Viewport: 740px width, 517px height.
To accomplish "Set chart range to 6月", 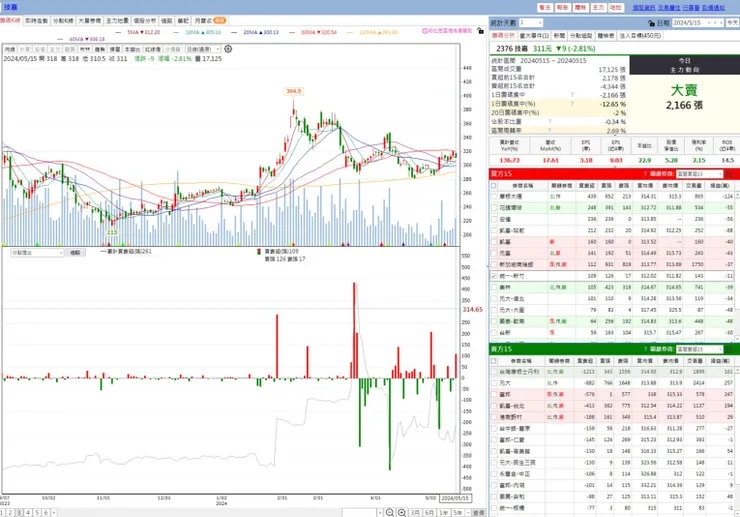I will click(429, 513).
